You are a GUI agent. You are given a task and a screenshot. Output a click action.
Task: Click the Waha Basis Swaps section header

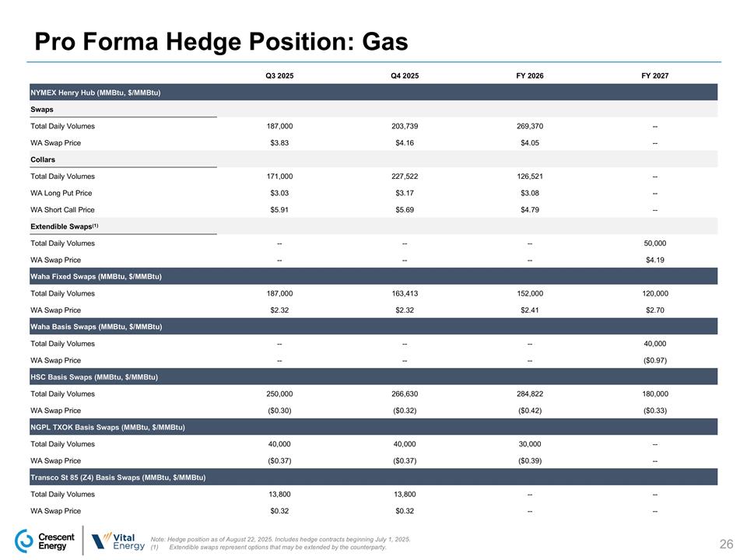pyautogui.click(x=96, y=327)
